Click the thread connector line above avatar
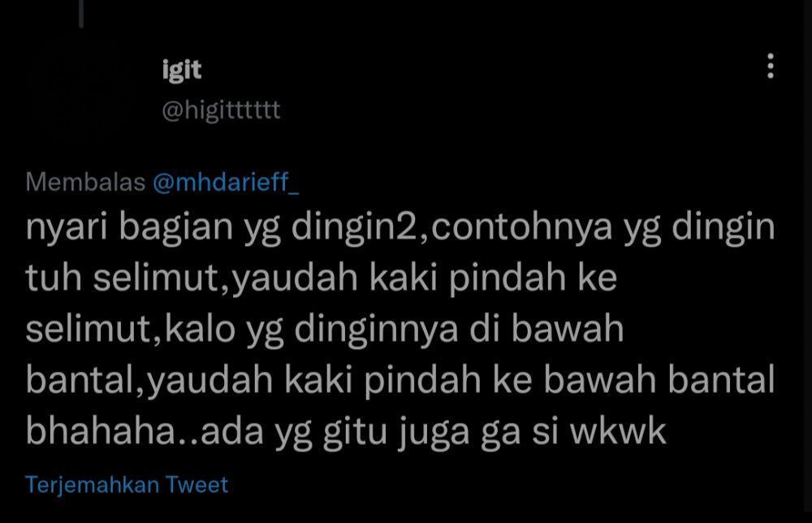 pos(81,14)
